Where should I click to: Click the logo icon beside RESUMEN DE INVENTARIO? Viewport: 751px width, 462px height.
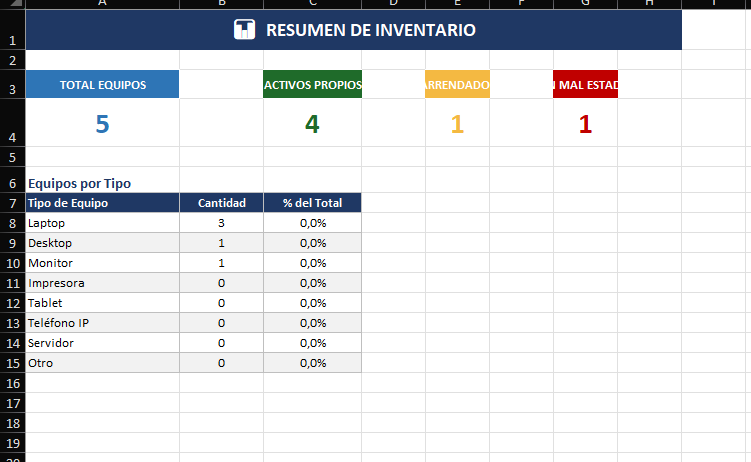[x=244, y=30]
